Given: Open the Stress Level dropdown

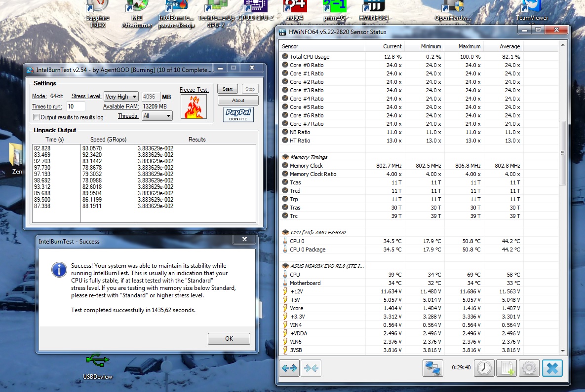Looking at the screenshot, I should pos(121,97).
